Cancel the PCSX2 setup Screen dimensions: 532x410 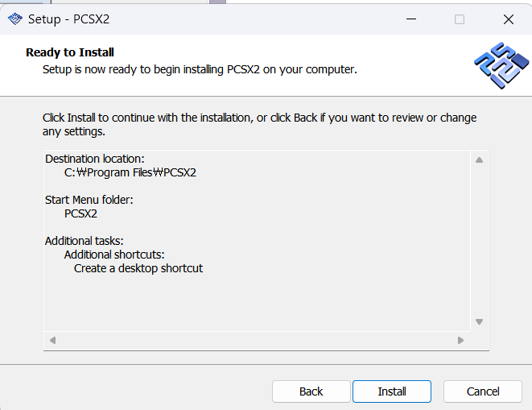482,391
